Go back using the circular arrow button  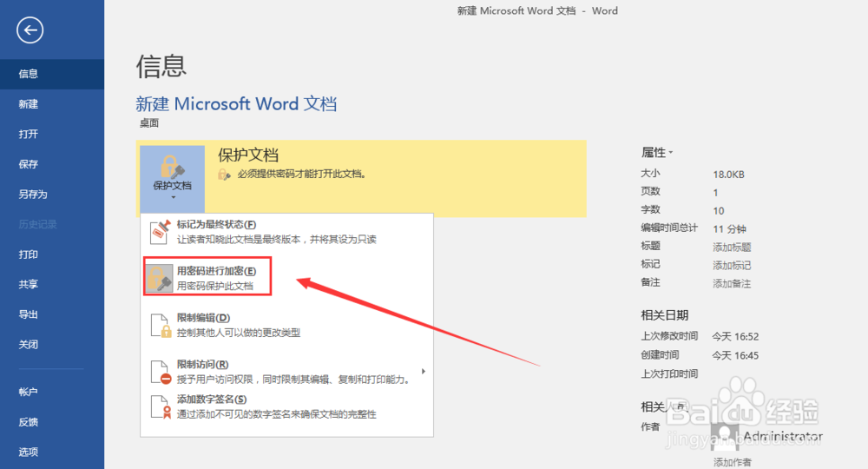pos(30,30)
